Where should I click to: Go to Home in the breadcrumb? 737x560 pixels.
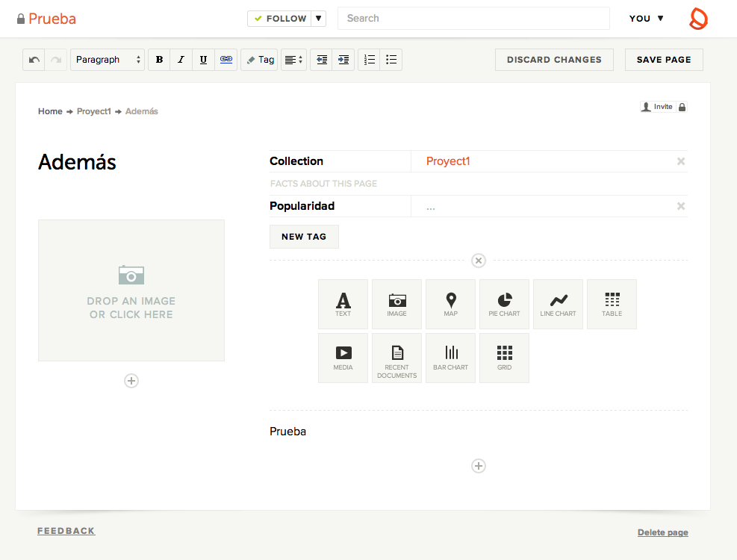[50, 111]
